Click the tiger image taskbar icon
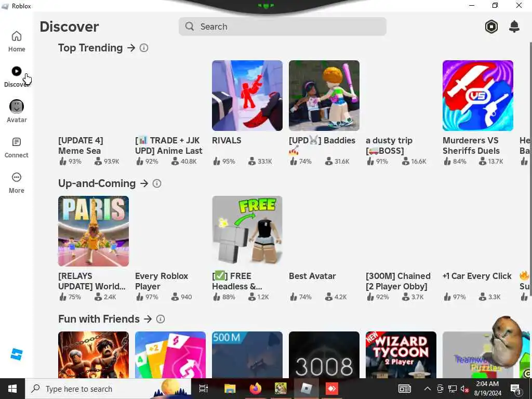The width and height of the screenshot is (532, 399). [281, 389]
